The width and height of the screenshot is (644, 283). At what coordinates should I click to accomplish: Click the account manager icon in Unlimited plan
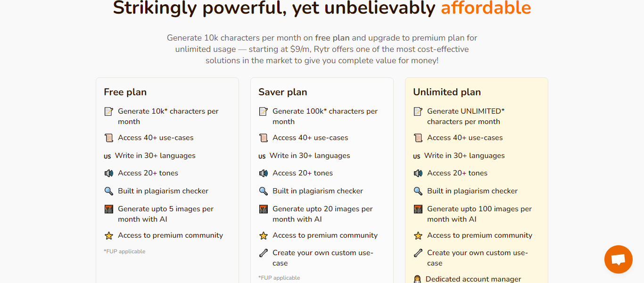417,279
